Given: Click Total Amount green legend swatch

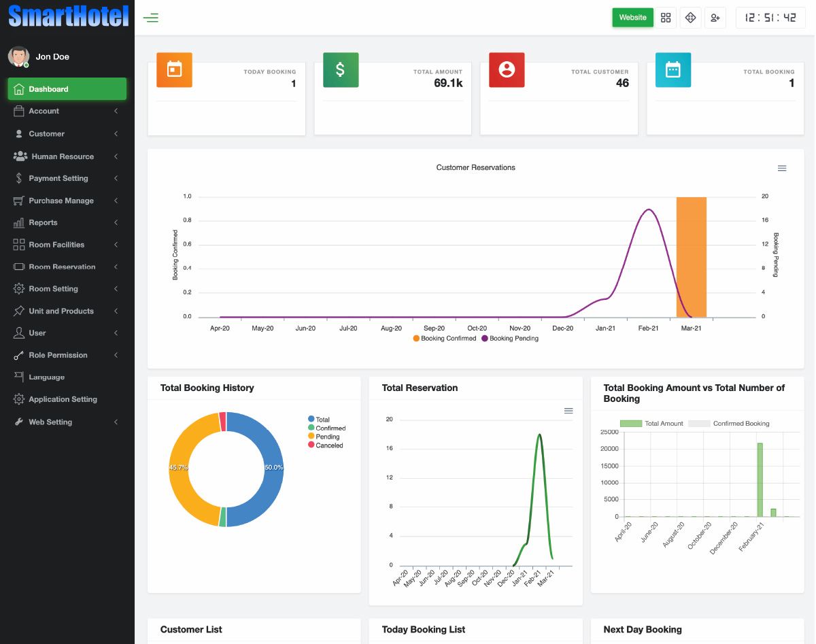Looking at the screenshot, I should coord(630,424).
